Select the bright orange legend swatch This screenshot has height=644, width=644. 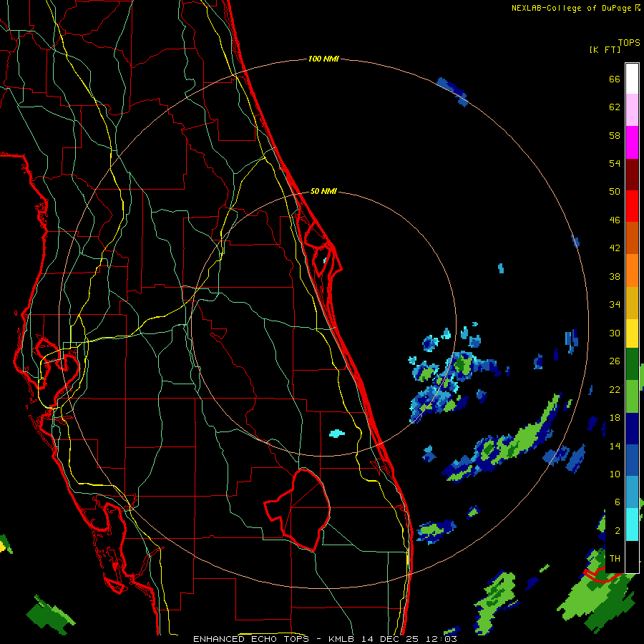(632, 270)
